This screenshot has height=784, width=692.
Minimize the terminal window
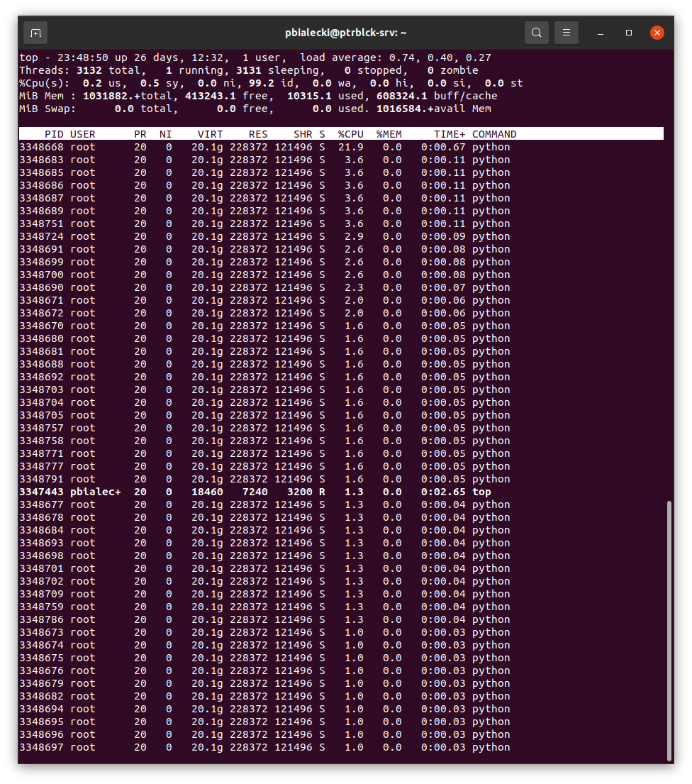click(600, 33)
